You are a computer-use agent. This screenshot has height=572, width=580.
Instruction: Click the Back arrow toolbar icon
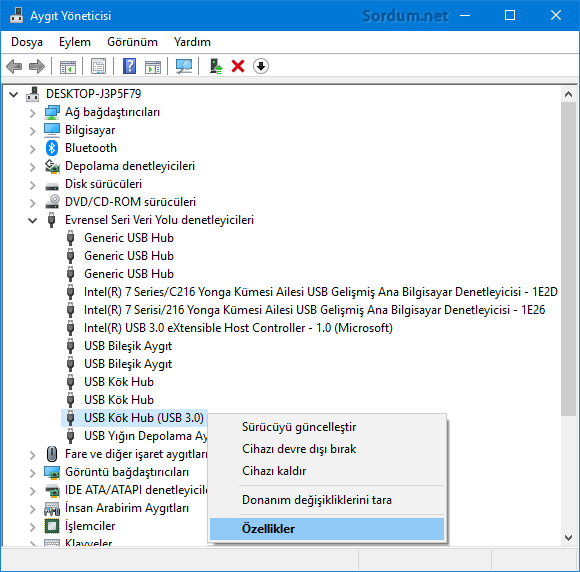point(14,67)
